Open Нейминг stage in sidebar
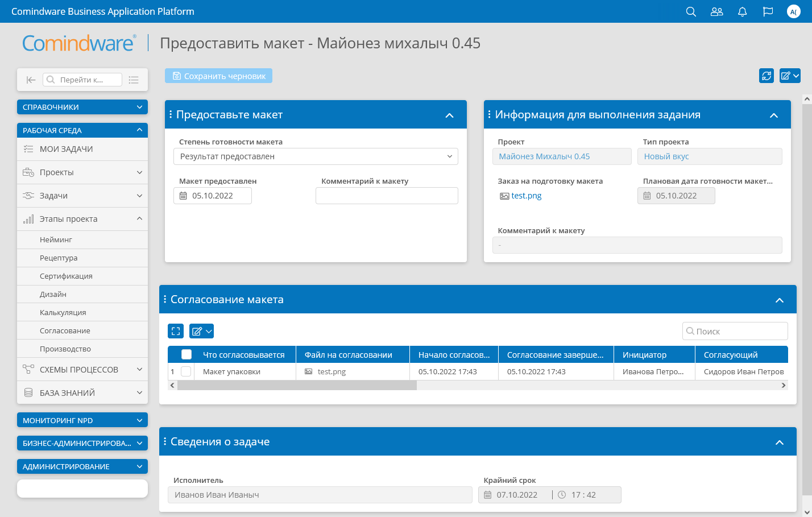Image resolution: width=812 pixels, height=517 pixels. (82, 239)
